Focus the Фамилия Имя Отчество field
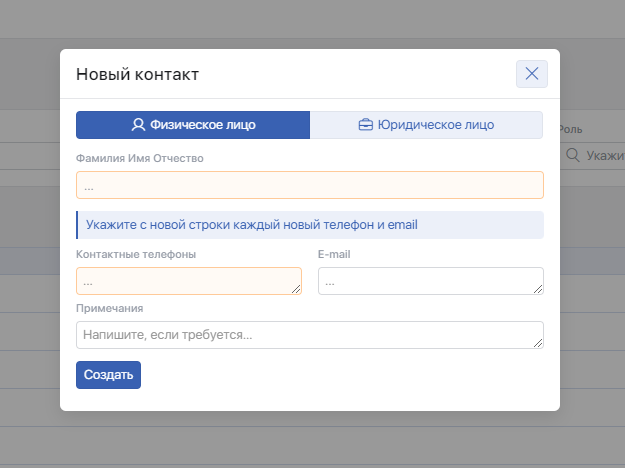Image resolution: width=625 pixels, height=468 pixels. 309,185
